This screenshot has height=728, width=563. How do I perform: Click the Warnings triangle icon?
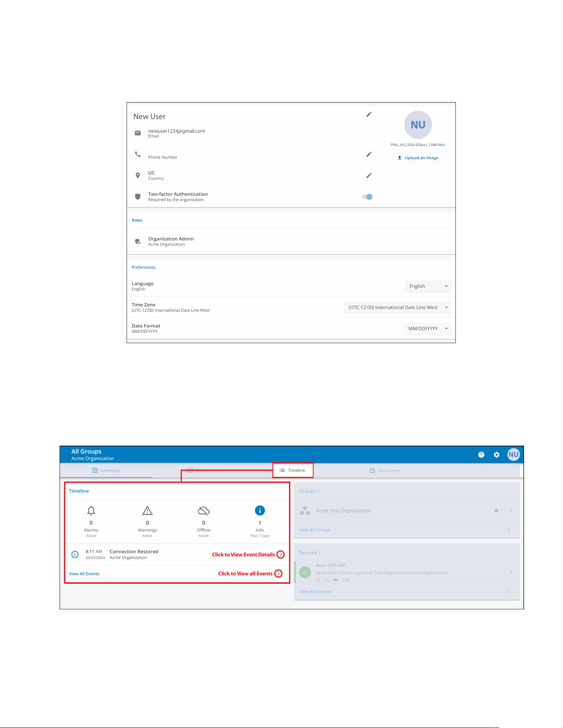point(147,511)
